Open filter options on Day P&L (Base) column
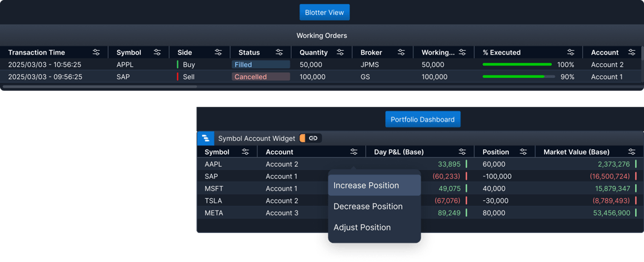The image size is (644, 262). pyautogui.click(x=462, y=152)
